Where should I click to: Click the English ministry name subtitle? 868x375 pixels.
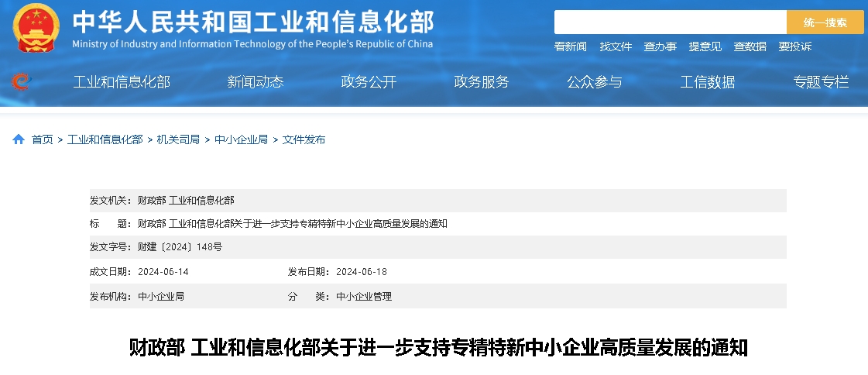[x=252, y=44]
